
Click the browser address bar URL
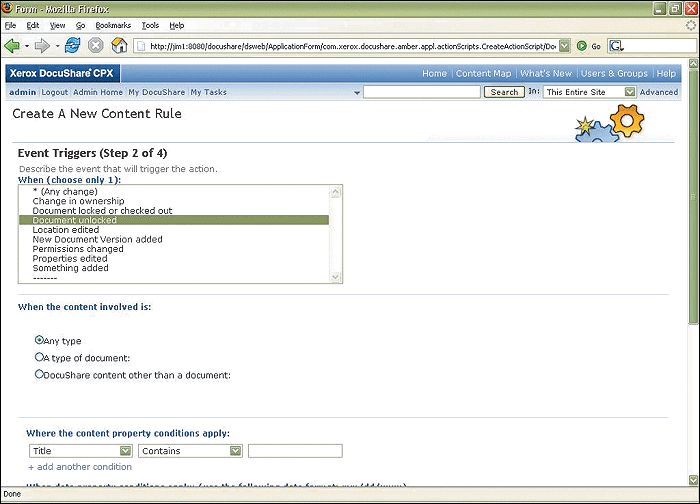coord(353,46)
